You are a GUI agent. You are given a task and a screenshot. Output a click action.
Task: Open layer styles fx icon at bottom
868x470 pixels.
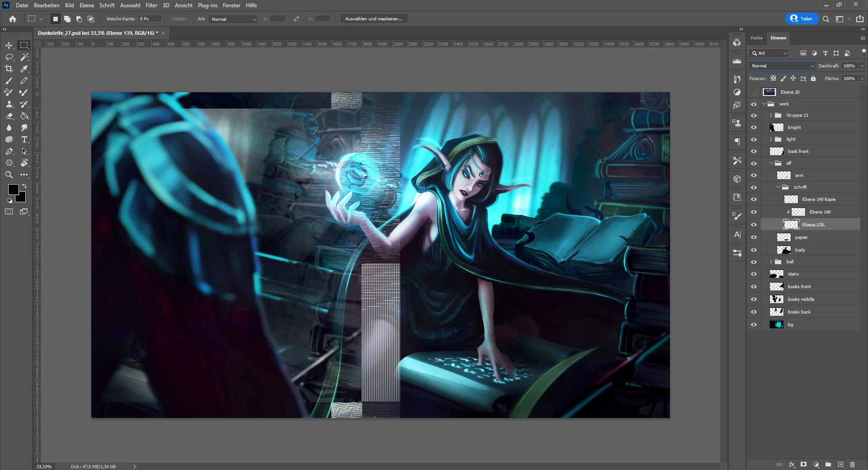click(x=792, y=465)
